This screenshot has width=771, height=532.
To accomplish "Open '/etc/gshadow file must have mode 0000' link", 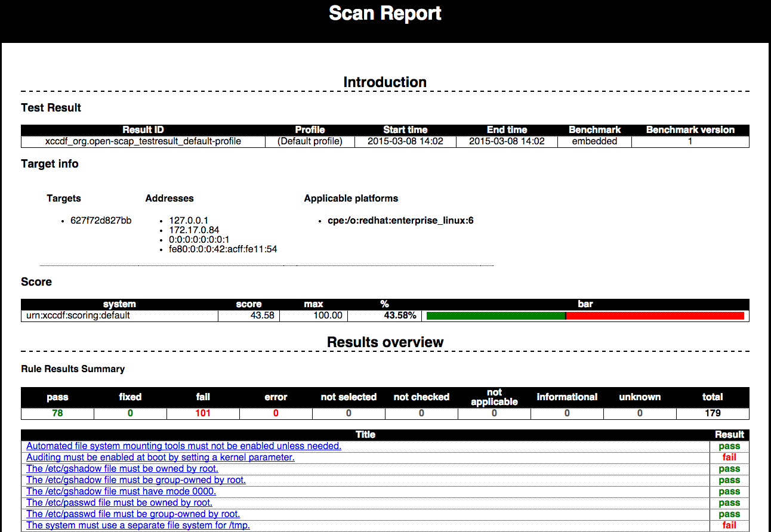I will tap(121, 491).
